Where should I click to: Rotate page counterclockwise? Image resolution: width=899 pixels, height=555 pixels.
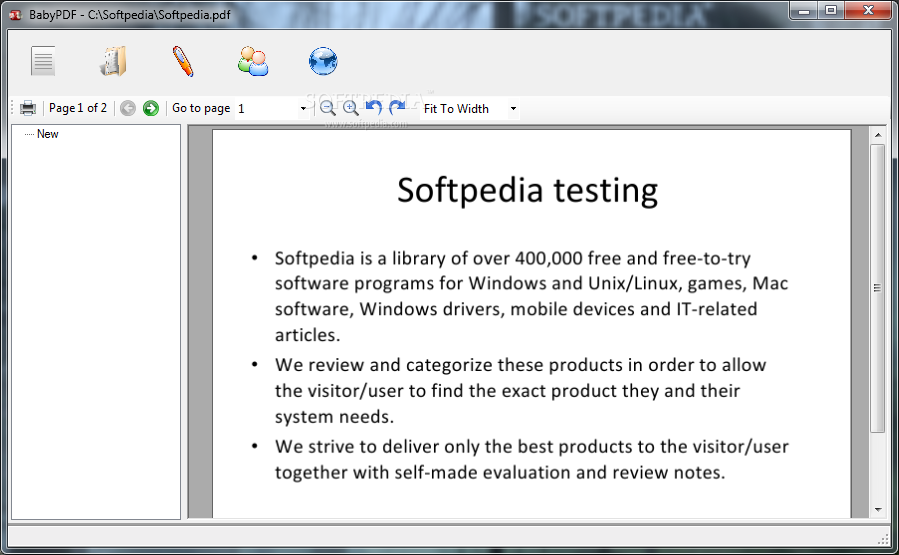tap(373, 108)
